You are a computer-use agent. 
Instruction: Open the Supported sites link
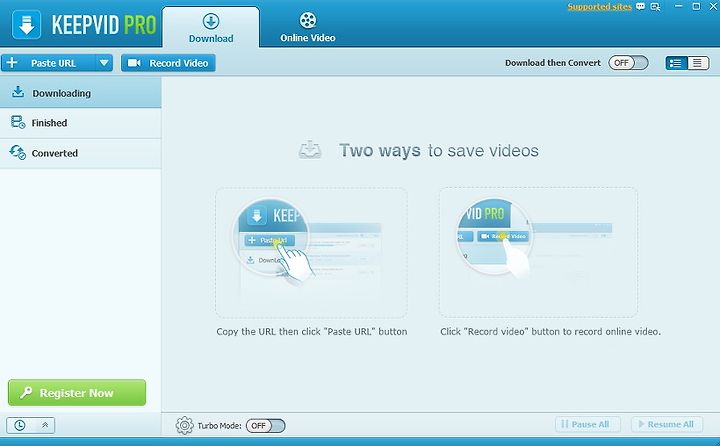point(599,6)
